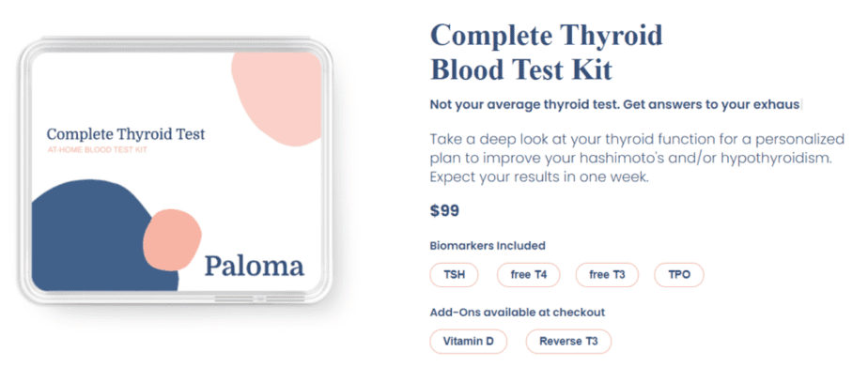Viewport: 868px width, 367px height.
Task: Select the Vitamin D add-on
Action: coord(469,341)
